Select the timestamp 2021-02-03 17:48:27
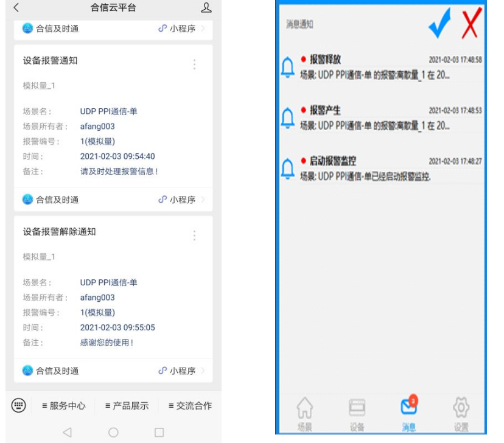The image size is (504, 443). tap(455, 161)
